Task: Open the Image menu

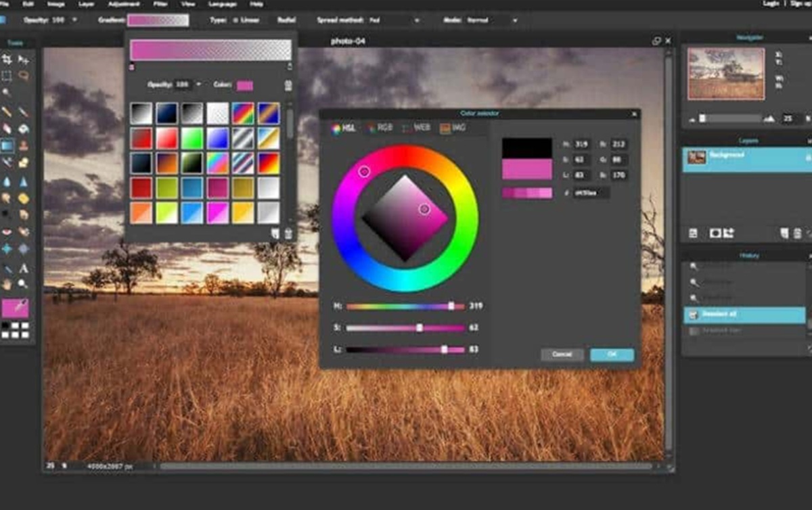Action: click(55, 3)
